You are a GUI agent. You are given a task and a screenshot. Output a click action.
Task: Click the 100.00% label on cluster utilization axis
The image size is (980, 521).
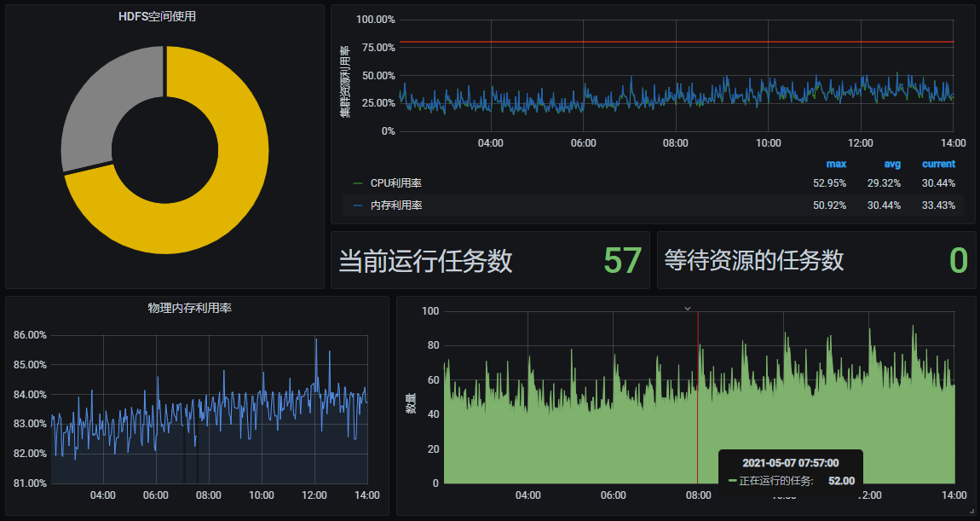click(376, 20)
